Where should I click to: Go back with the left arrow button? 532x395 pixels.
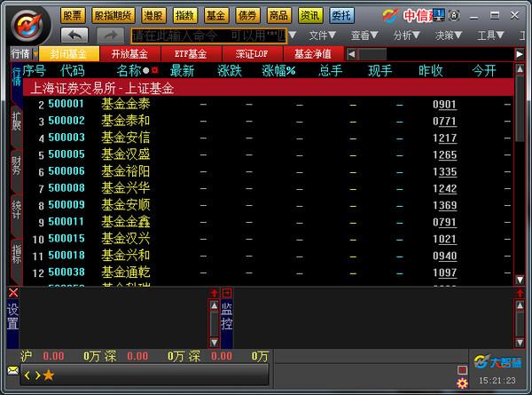pyautogui.click(x=74, y=35)
